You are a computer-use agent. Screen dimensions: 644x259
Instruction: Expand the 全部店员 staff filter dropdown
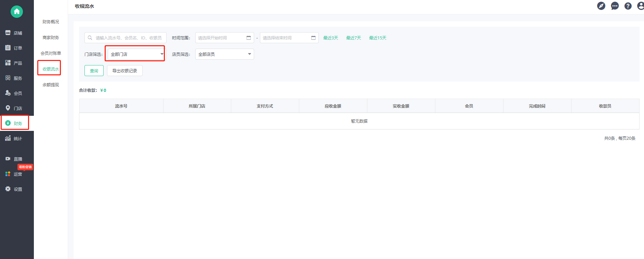pos(225,54)
